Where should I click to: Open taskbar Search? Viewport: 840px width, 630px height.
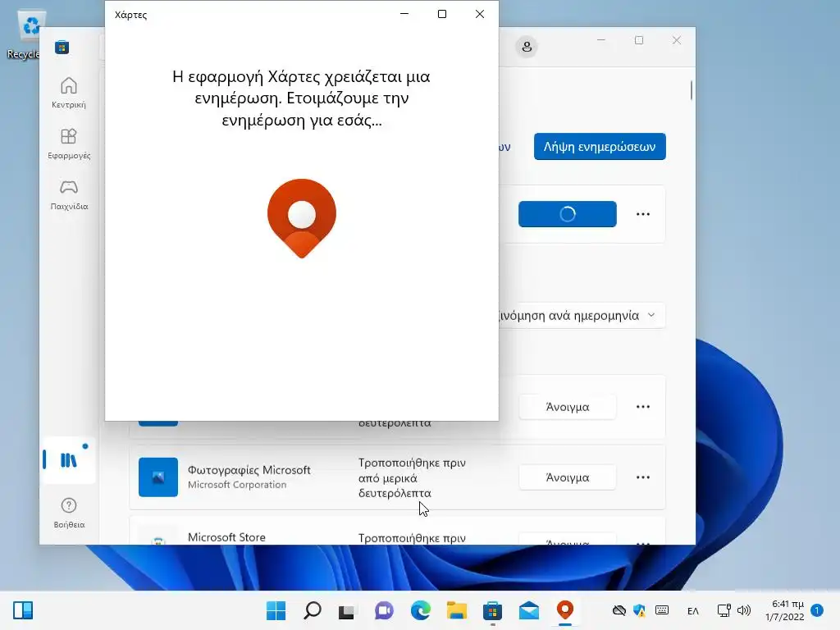tap(313, 610)
